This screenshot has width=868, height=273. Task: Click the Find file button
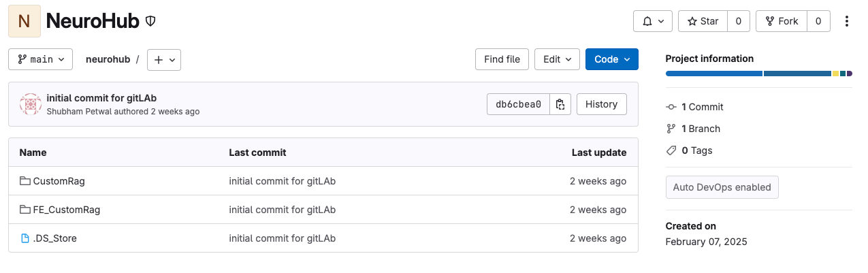[502, 59]
